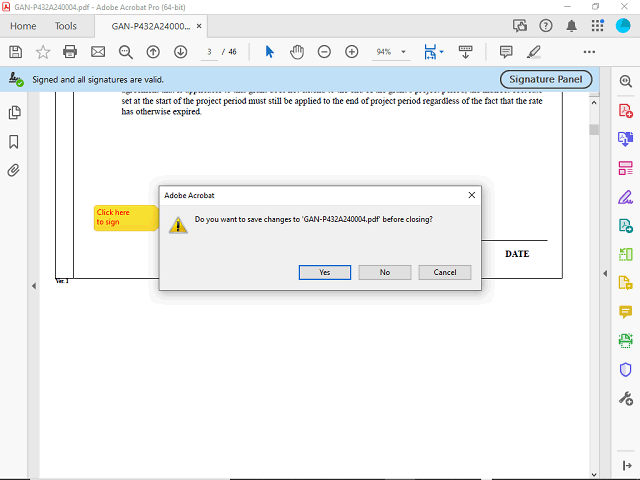Open the fit page options tool
The height and width of the screenshot is (480, 640).
(x=430, y=52)
